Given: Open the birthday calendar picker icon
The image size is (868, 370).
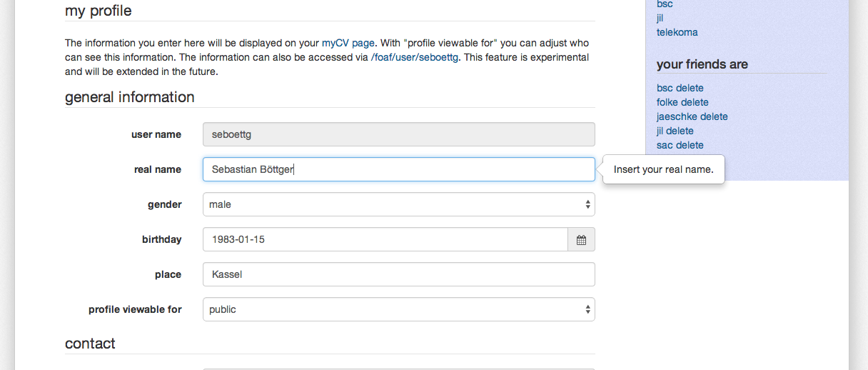Looking at the screenshot, I should click(581, 239).
